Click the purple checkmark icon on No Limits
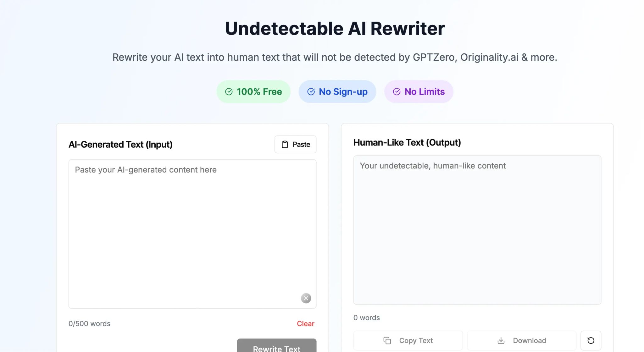The height and width of the screenshot is (352, 644). (x=397, y=91)
